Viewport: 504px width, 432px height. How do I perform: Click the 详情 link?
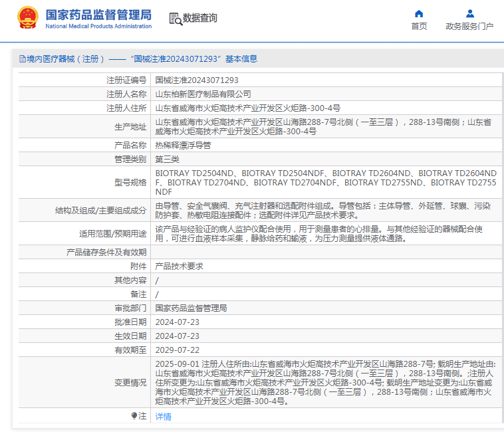(163, 416)
